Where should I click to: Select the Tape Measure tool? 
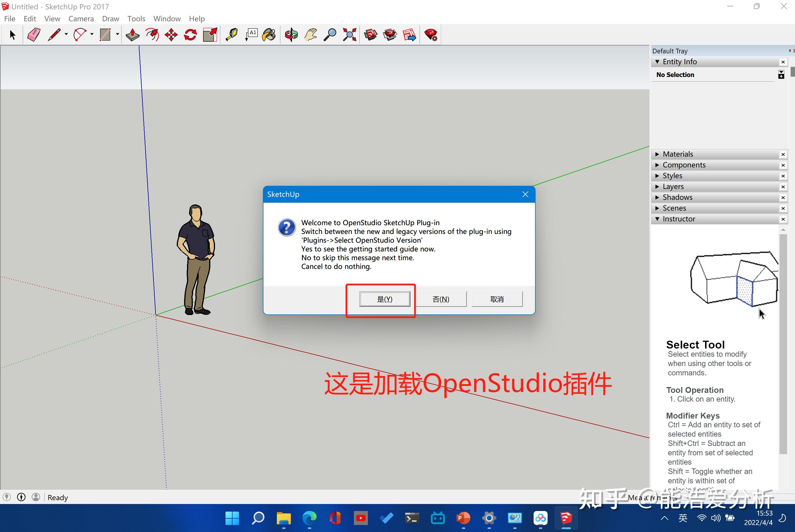[231, 35]
